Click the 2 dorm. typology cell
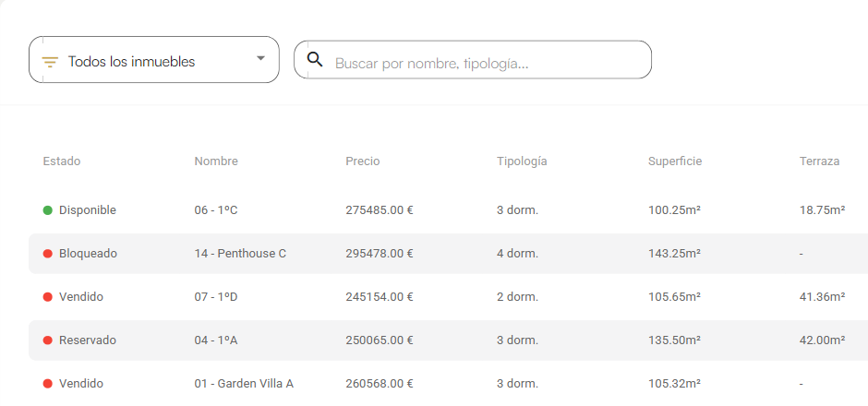This screenshot has height=406, width=868. [x=518, y=296]
